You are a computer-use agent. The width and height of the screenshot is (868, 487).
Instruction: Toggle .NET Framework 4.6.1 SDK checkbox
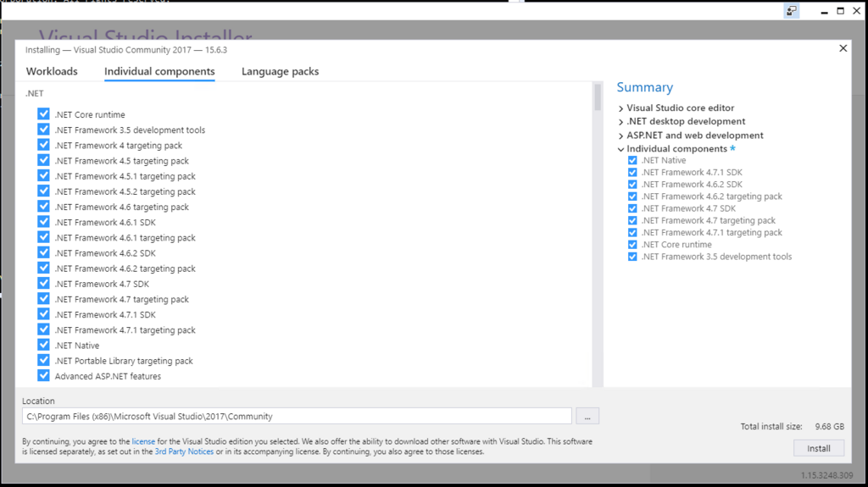pyautogui.click(x=43, y=222)
